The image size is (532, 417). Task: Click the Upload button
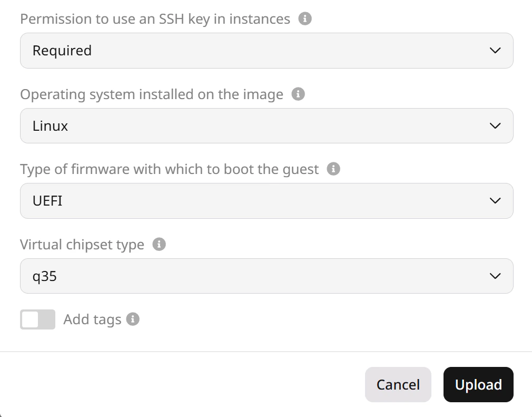478,384
